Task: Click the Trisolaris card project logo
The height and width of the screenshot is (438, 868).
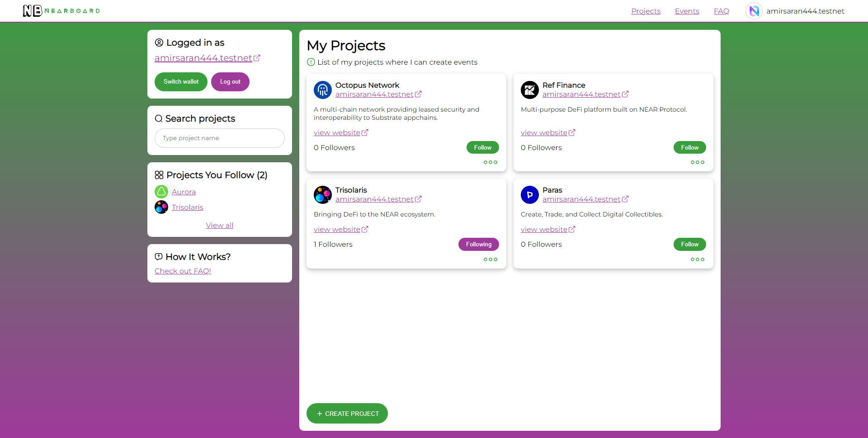Action: (x=323, y=195)
